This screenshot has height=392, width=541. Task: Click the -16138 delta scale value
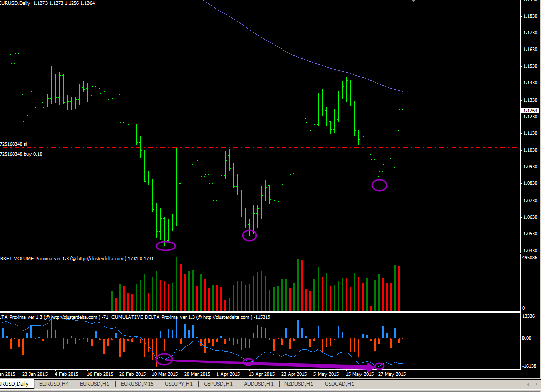(529, 366)
